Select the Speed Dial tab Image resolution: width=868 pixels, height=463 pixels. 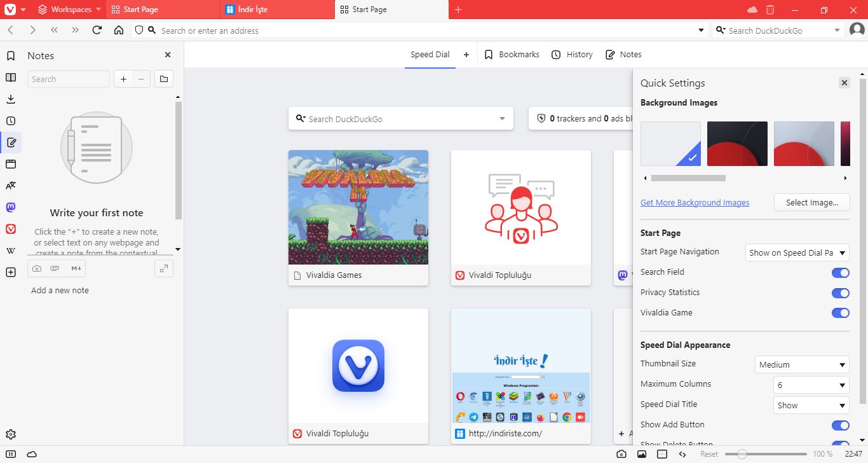(430, 55)
